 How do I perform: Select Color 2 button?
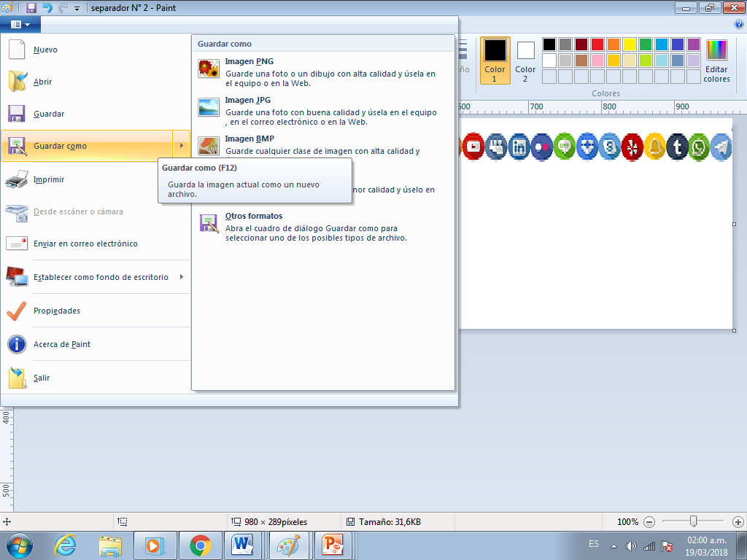[525, 61]
